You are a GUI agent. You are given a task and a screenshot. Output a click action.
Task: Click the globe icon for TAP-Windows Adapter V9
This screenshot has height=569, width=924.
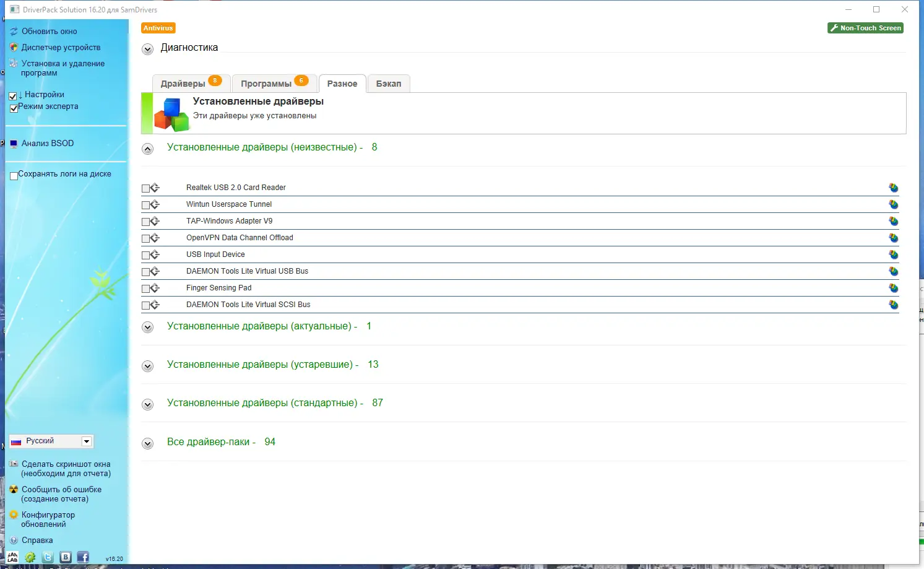[x=894, y=221]
